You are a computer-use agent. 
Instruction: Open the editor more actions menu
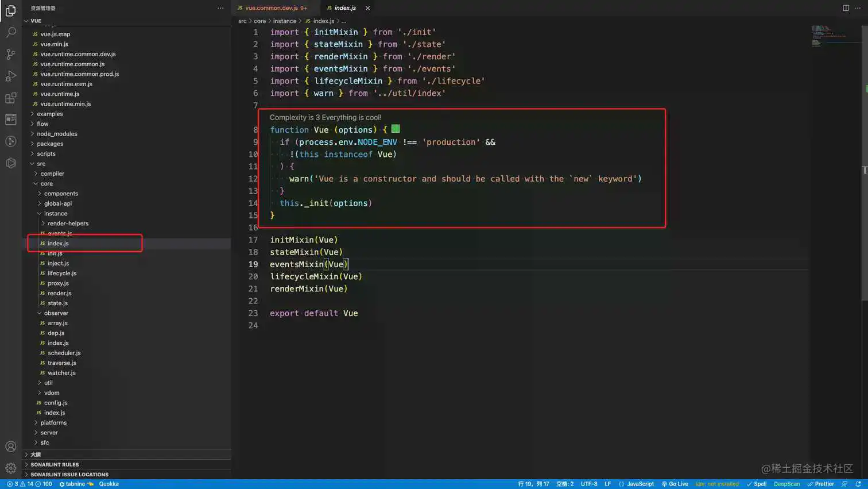click(858, 8)
